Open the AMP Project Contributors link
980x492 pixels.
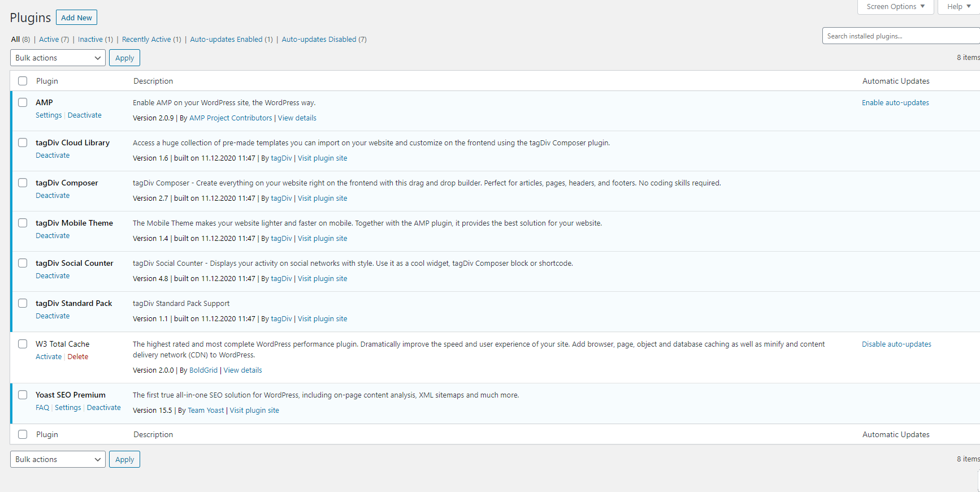[x=231, y=118]
